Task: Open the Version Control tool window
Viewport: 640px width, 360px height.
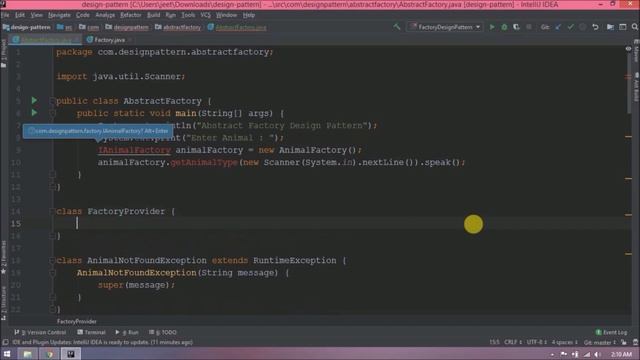Action: point(40,332)
